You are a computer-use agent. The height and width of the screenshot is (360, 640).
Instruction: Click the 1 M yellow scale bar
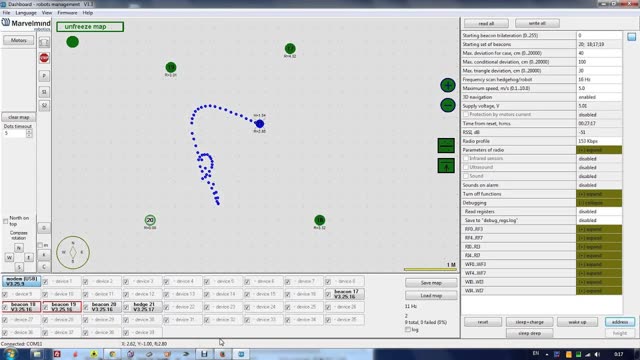[x=430, y=269]
